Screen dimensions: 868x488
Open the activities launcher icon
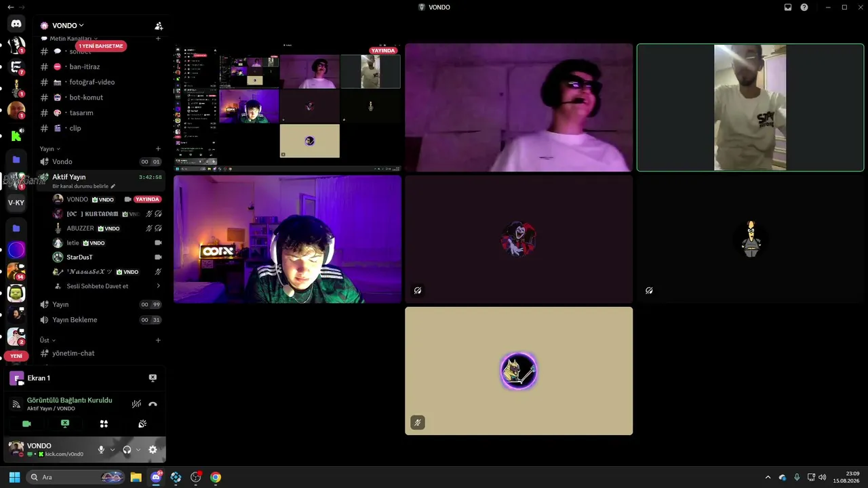coord(104,424)
